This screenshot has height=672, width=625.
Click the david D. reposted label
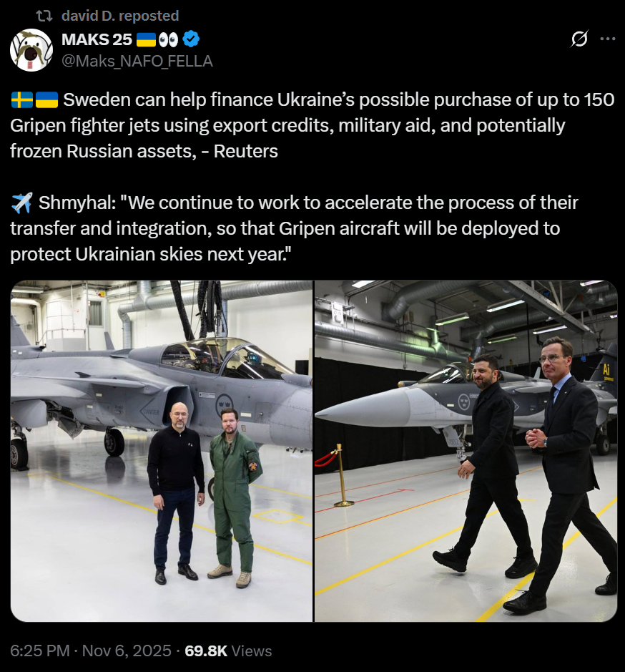pyautogui.click(x=120, y=16)
